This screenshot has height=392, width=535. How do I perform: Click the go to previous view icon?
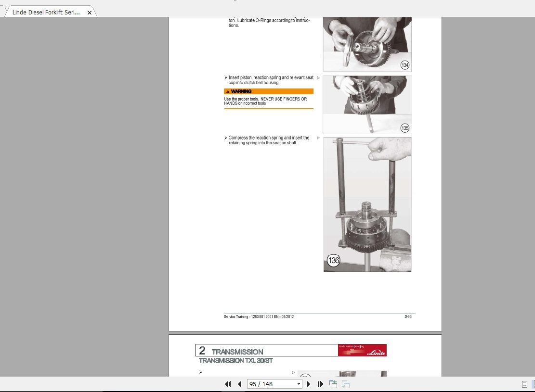[333, 384]
